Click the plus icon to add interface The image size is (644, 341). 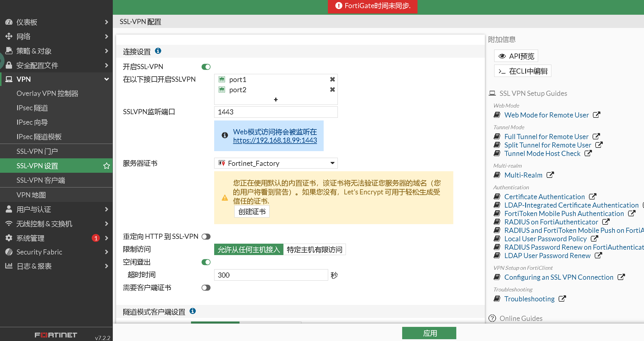[276, 99]
